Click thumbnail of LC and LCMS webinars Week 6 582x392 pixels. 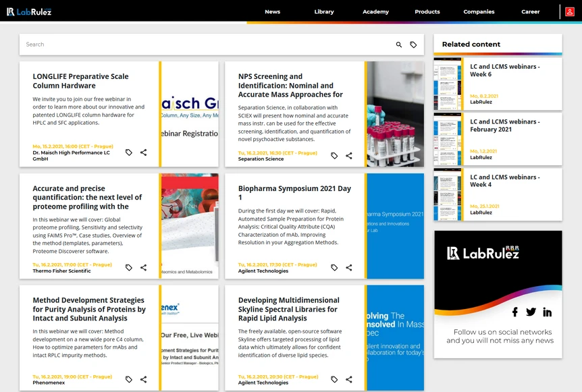[x=448, y=84]
